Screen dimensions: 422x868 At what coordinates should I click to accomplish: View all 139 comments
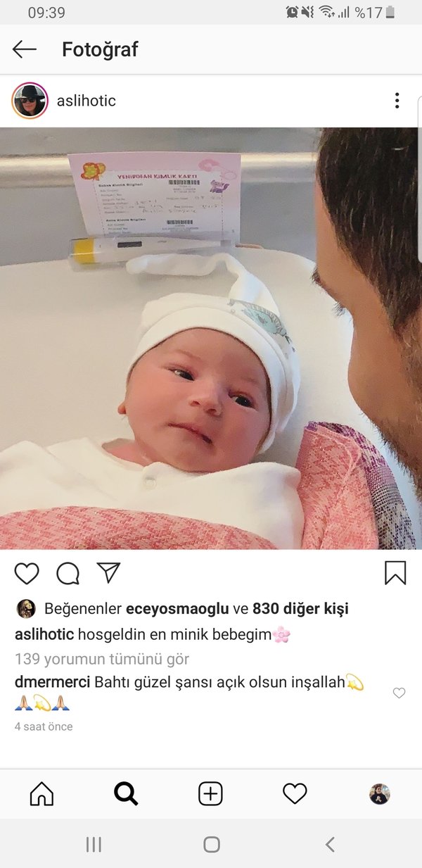pos(102,660)
